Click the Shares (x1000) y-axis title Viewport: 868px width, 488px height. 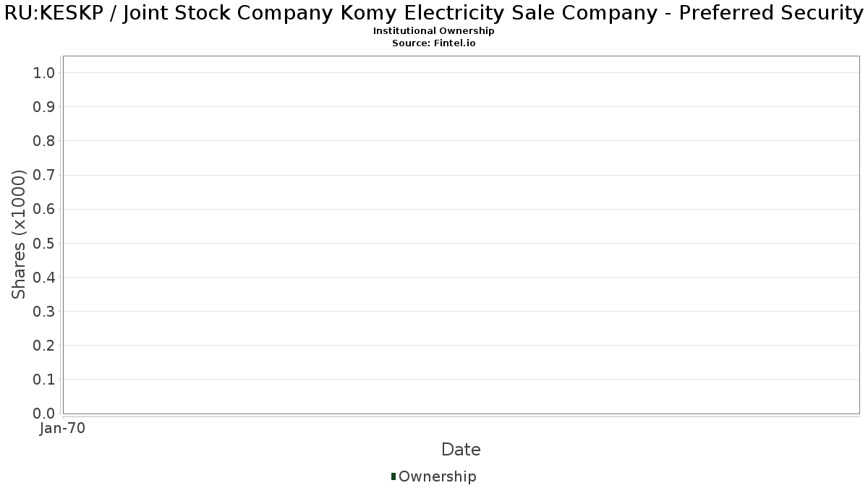tap(20, 234)
